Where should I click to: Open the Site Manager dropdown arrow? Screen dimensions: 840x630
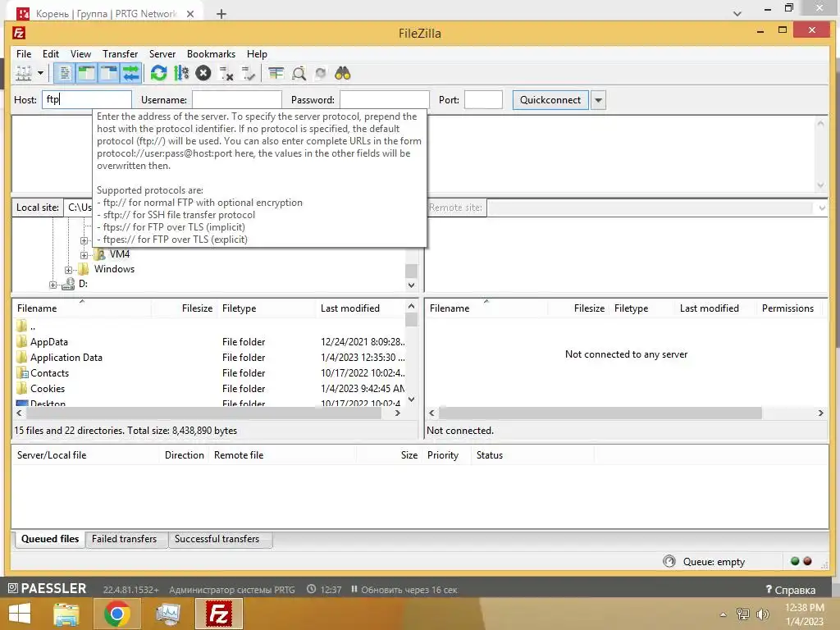pos(40,73)
